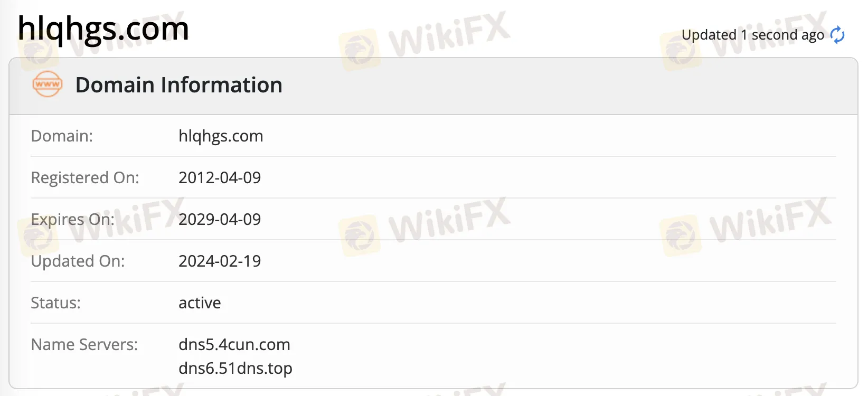868x396 pixels.
Task: Click the "Name Servers:" label
Action: point(84,345)
